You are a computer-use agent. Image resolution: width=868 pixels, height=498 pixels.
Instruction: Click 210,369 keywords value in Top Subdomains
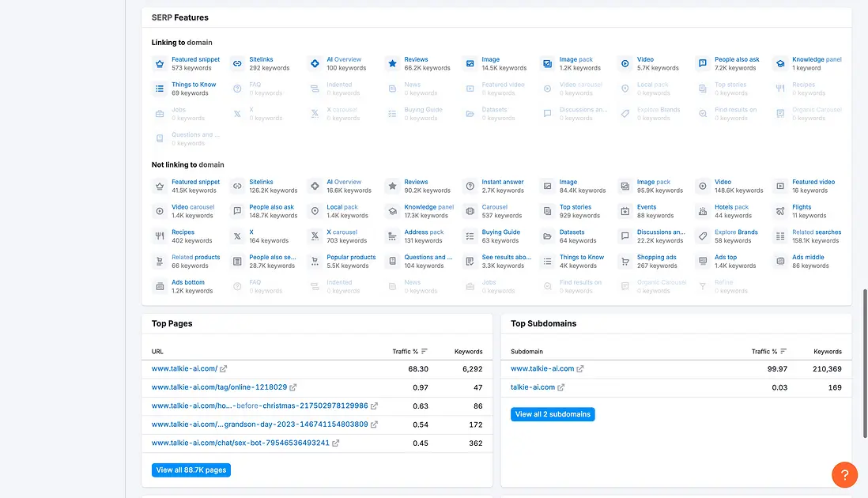pyautogui.click(x=827, y=369)
